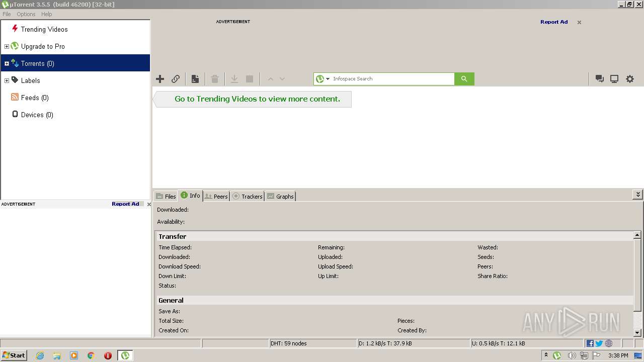Open Internet Explorer from taskbar
The image size is (644, 362).
[40, 355]
